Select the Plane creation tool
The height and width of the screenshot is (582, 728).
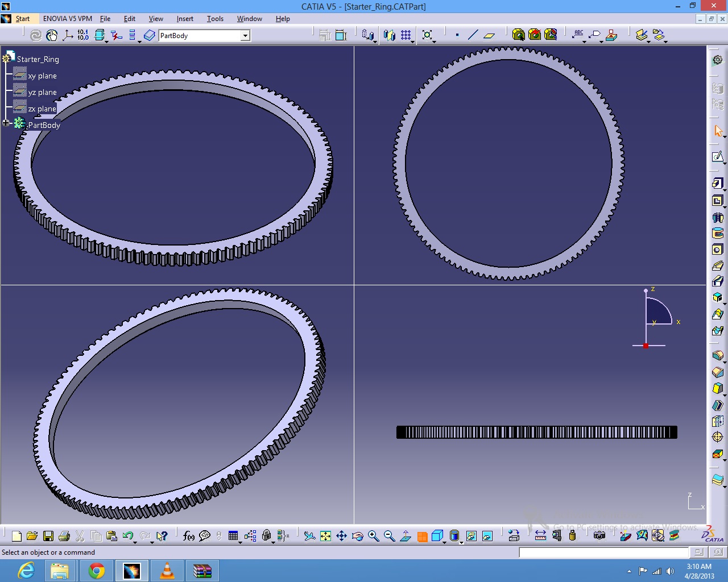pos(489,35)
